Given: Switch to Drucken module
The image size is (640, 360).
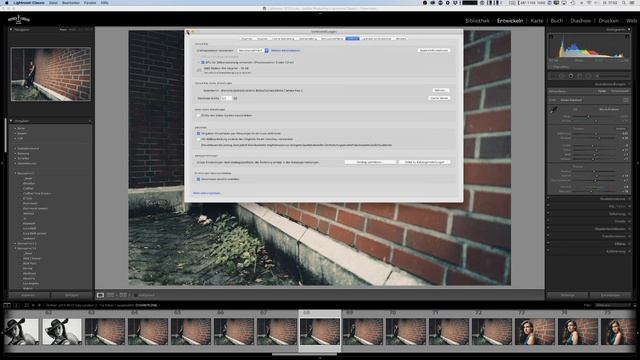Looking at the screenshot, I should click(x=609, y=20).
